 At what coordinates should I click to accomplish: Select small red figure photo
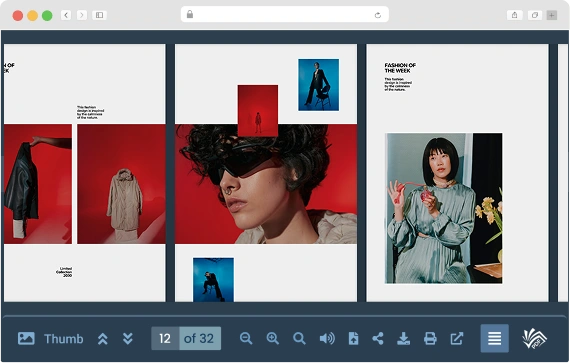[258, 111]
